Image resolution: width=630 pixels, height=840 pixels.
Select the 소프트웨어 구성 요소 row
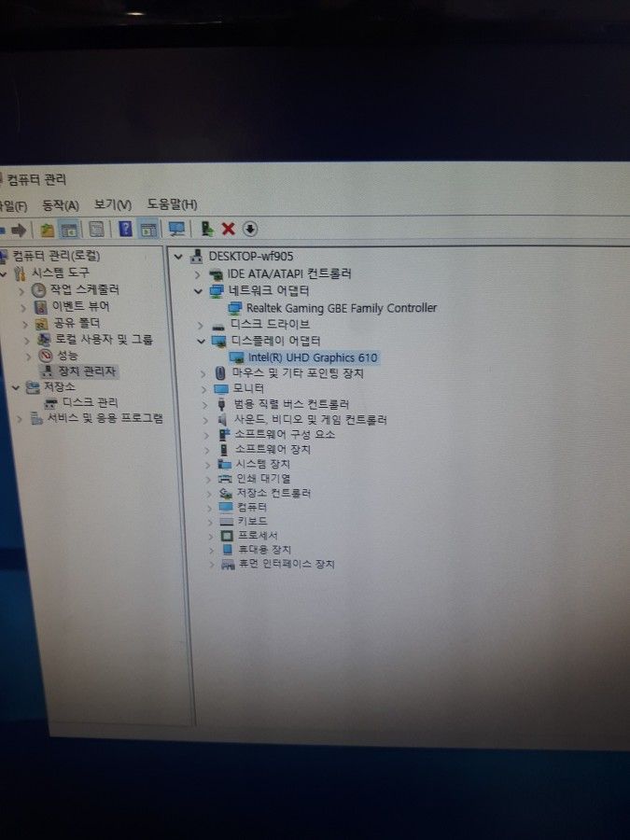(285, 434)
